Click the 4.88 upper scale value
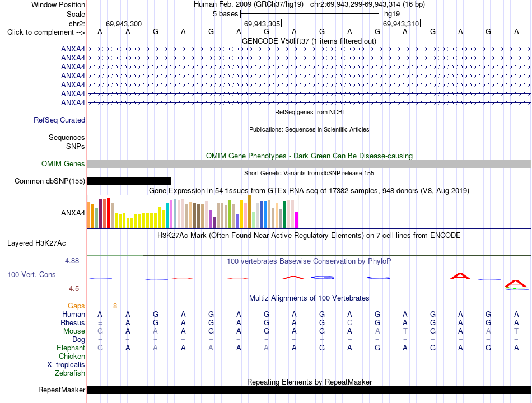The height and width of the screenshot is (403, 532). pyautogui.click(x=72, y=260)
